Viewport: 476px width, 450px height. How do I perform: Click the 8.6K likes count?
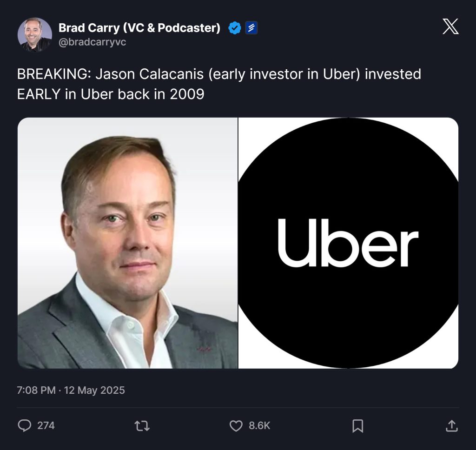(259, 425)
